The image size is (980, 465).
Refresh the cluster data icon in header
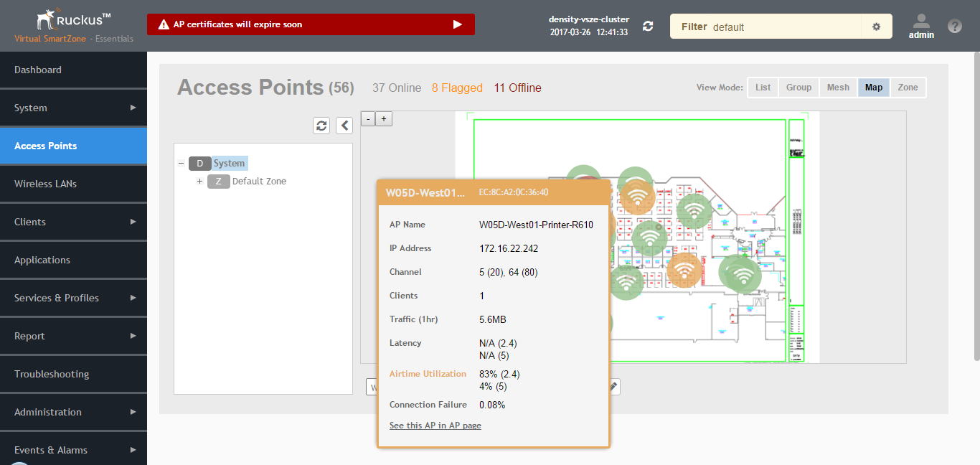[x=648, y=26]
